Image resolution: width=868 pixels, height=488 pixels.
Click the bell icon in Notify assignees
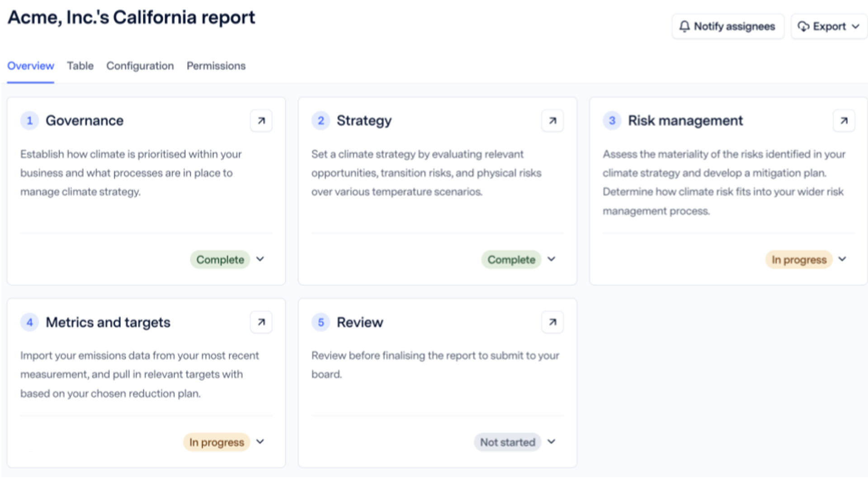684,26
